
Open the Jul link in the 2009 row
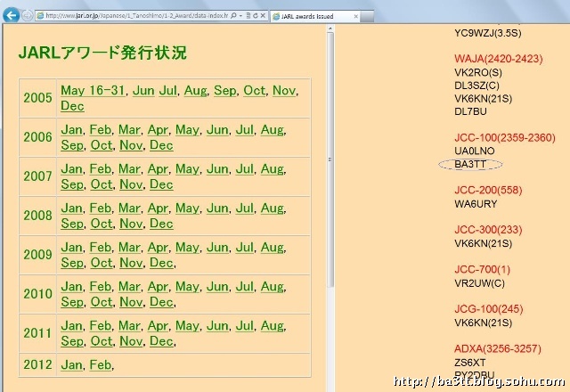click(x=244, y=248)
